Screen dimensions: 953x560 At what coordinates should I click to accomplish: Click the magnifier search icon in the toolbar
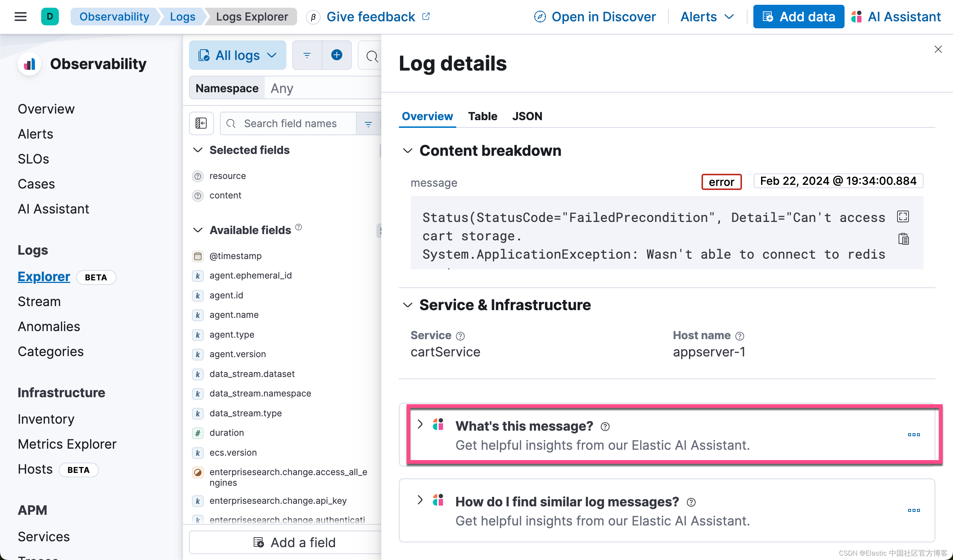(x=372, y=56)
